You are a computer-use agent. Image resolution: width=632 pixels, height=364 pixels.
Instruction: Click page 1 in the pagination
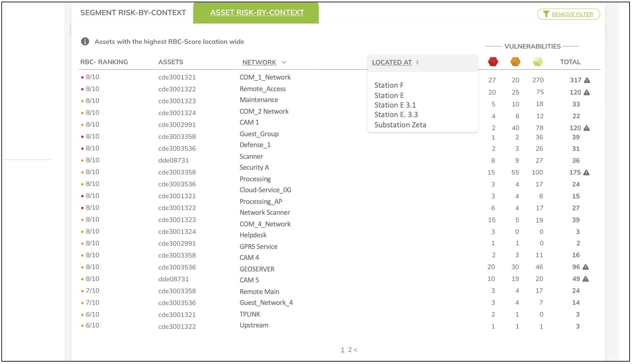click(342, 350)
